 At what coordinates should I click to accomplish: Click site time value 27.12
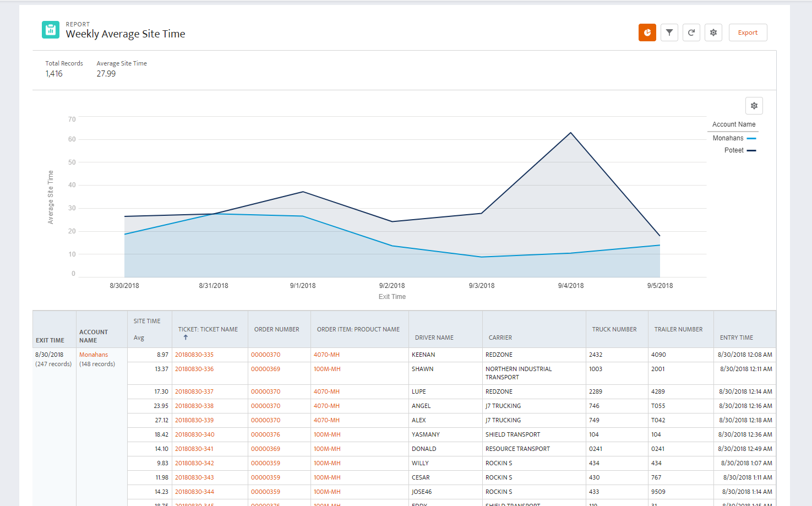coord(161,420)
